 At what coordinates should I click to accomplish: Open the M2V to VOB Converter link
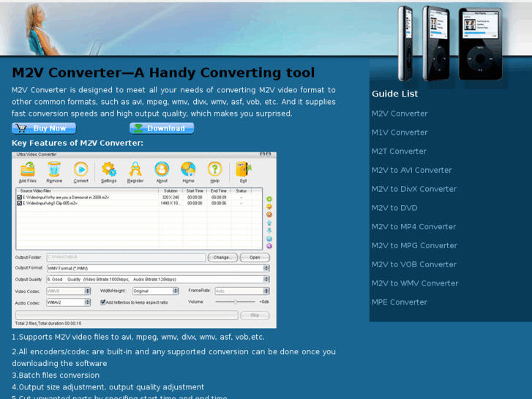click(x=414, y=264)
